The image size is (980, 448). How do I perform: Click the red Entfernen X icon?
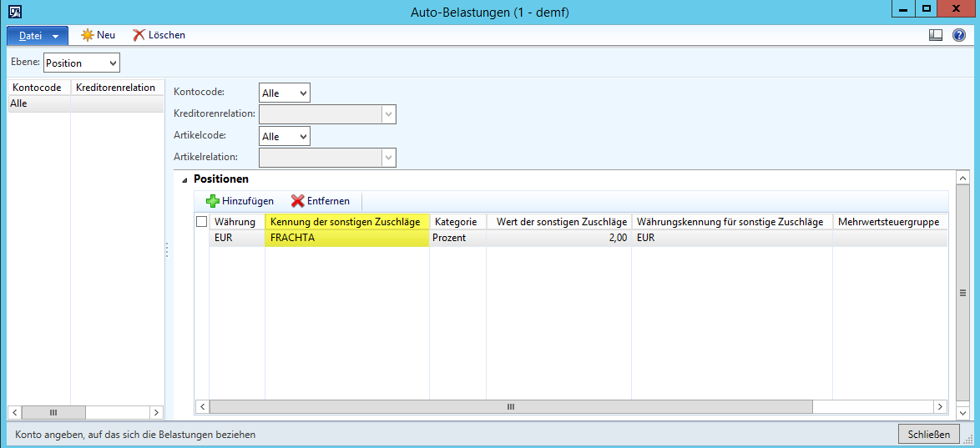(x=297, y=201)
